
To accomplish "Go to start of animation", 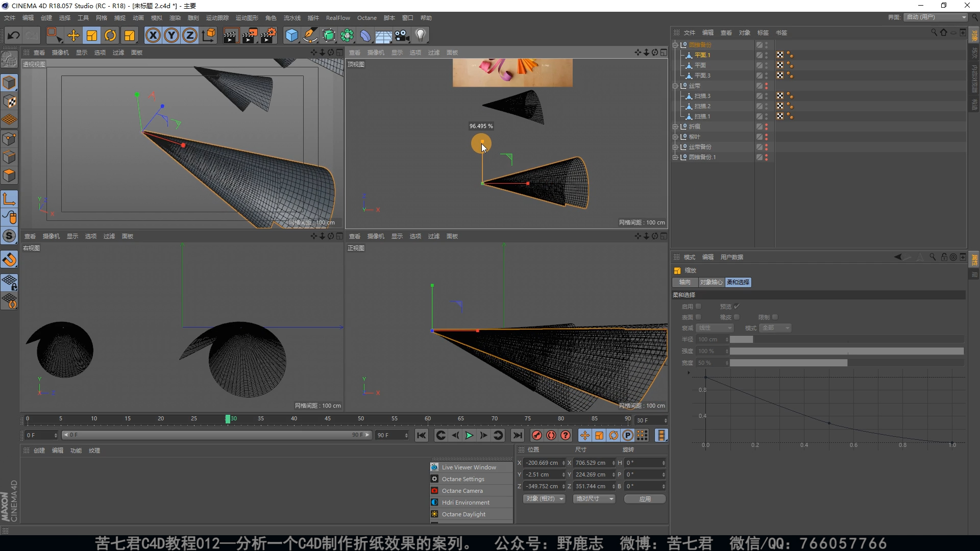I will [x=421, y=435].
